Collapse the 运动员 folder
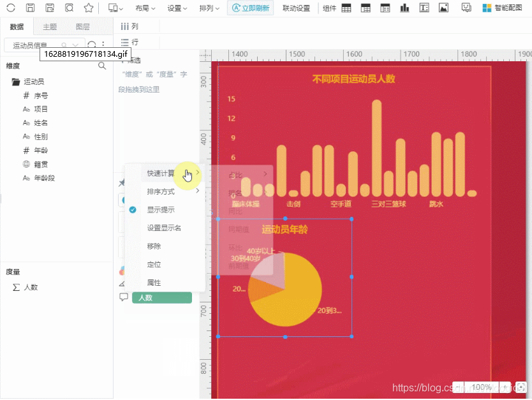Screen dimensions: 532x400 [15, 82]
